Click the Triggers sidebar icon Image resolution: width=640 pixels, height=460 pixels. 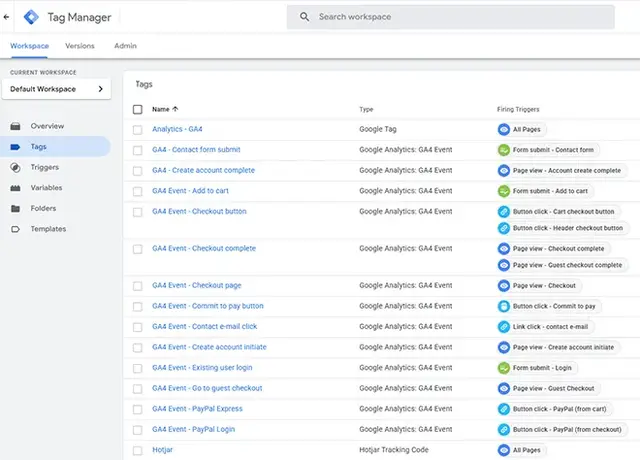coord(15,167)
